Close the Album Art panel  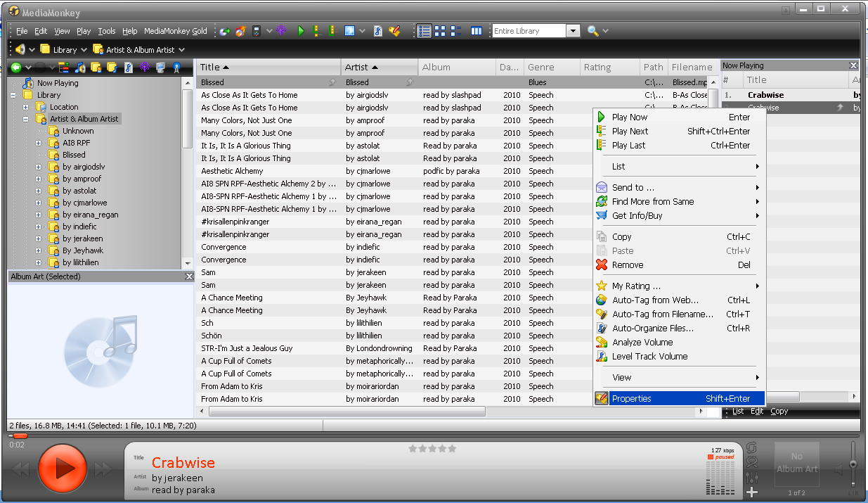(188, 276)
